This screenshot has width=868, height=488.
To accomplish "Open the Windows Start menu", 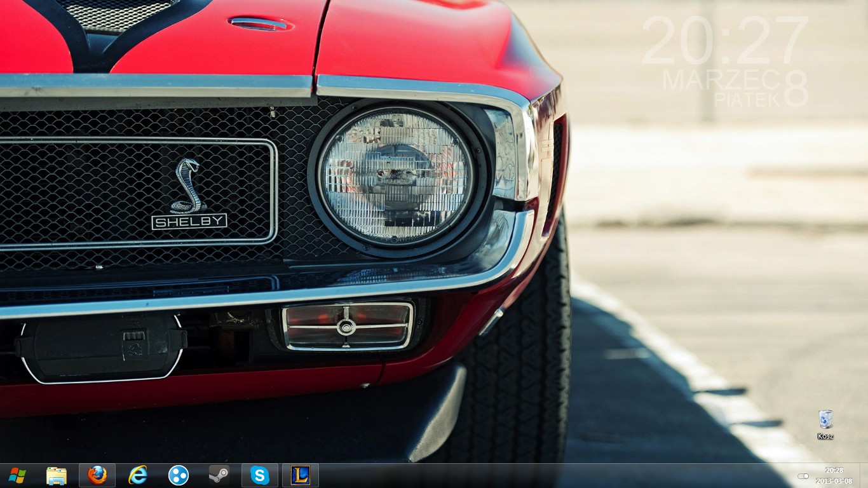I will tap(17, 475).
